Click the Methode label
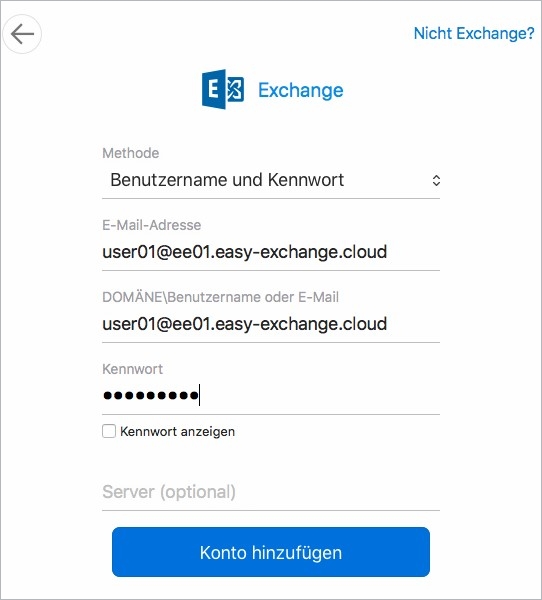This screenshot has height=600, width=542. coord(131,153)
